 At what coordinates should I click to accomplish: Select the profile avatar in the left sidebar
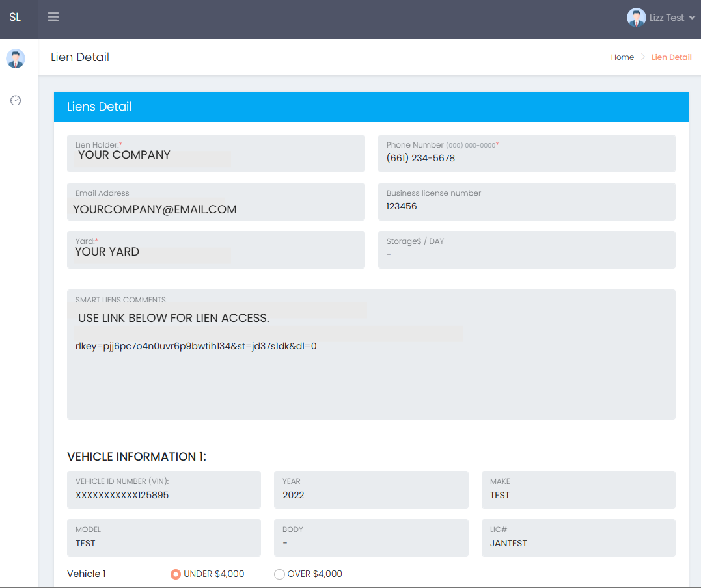click(x=16, y=58)
